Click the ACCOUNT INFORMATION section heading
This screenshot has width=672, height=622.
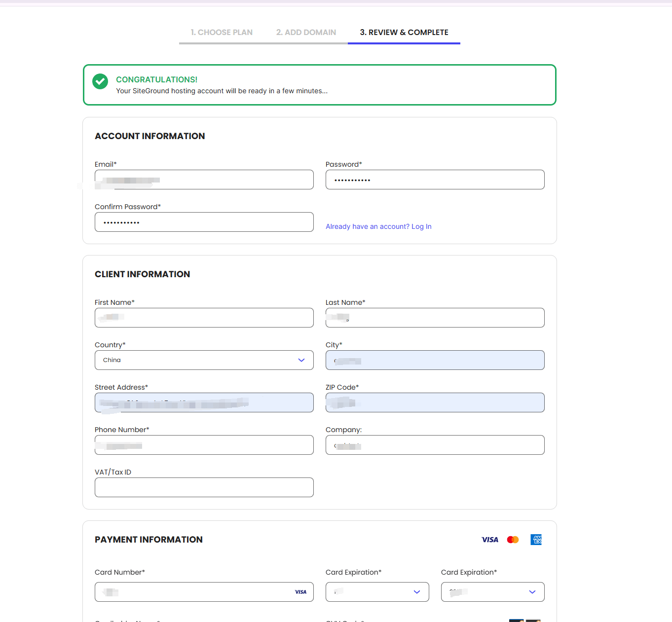150,136
